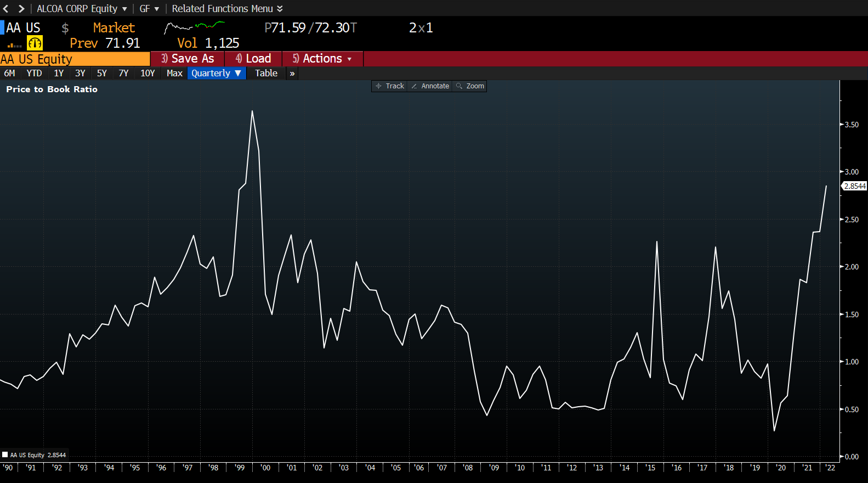Click the intraday price sparkline chart

click(194, 27)
